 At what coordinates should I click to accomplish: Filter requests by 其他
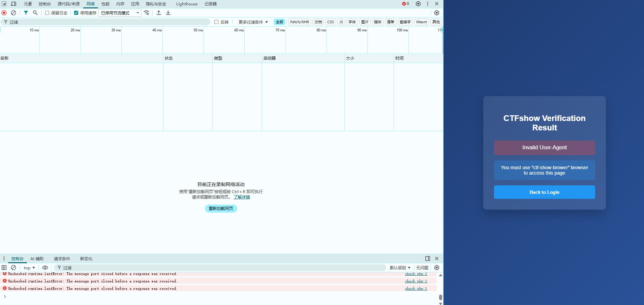436,22
